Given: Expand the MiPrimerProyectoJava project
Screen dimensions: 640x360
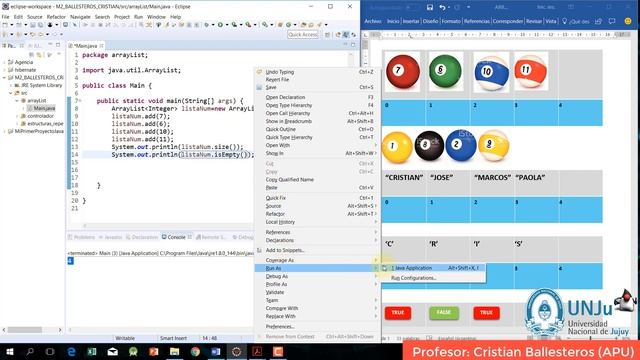Looking at the screenshot, I should coord(4,131).
